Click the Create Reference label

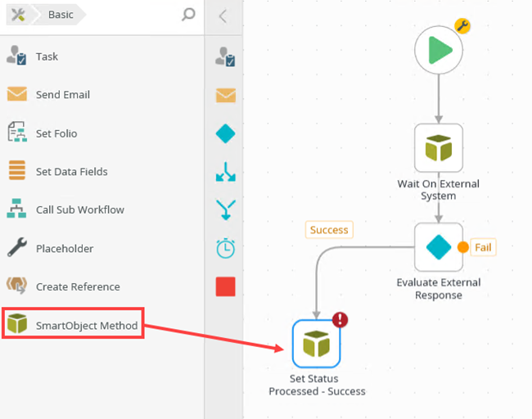(78, 286)
